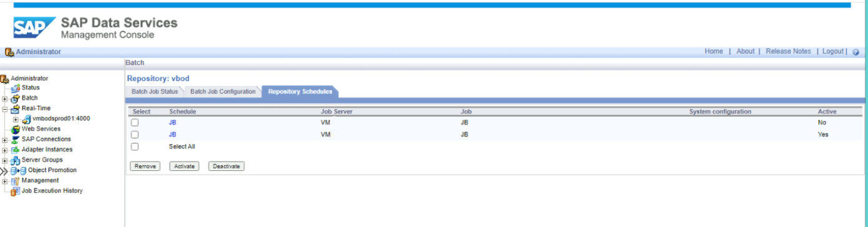Open the JB schedule link with Active No

pos(173,123)
